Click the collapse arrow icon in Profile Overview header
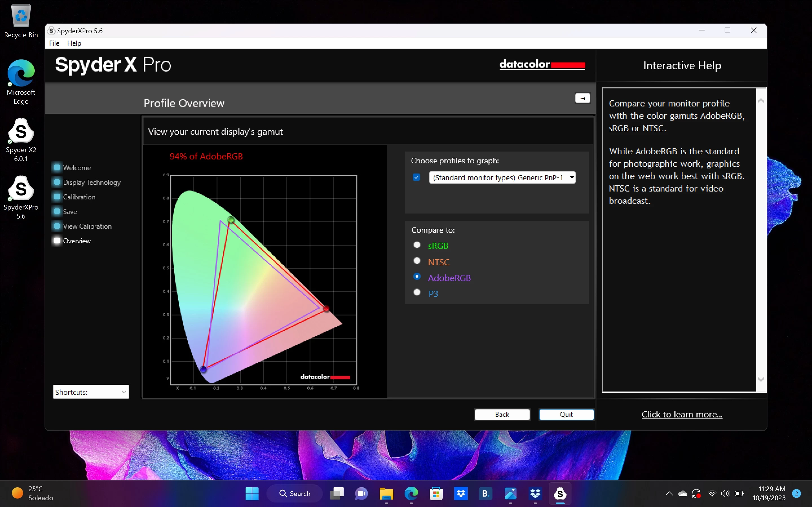Screen dimensions: 812x507 [x=582, y=98]
